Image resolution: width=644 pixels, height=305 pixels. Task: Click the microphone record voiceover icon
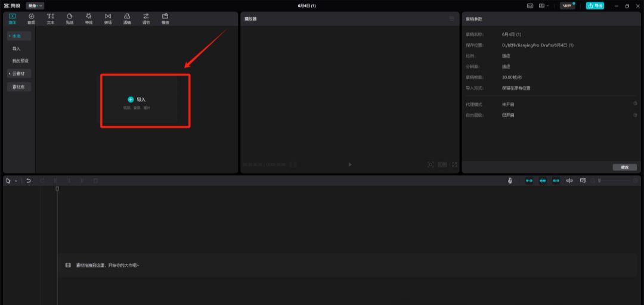(x=510, y=180)
